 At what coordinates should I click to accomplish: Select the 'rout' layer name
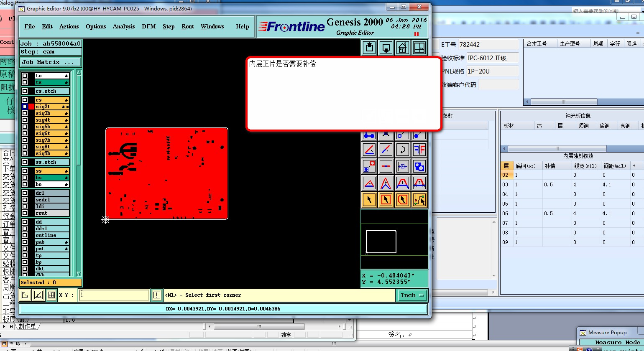tap(52, 213)
